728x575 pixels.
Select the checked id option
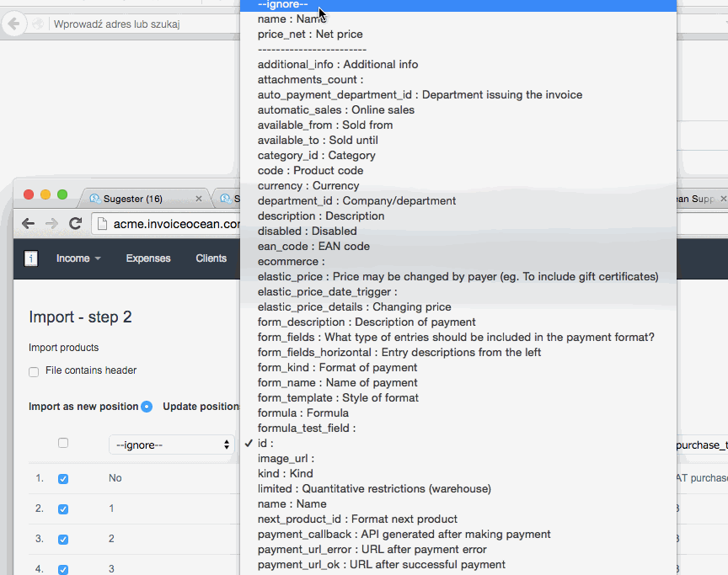click(458, 444)
